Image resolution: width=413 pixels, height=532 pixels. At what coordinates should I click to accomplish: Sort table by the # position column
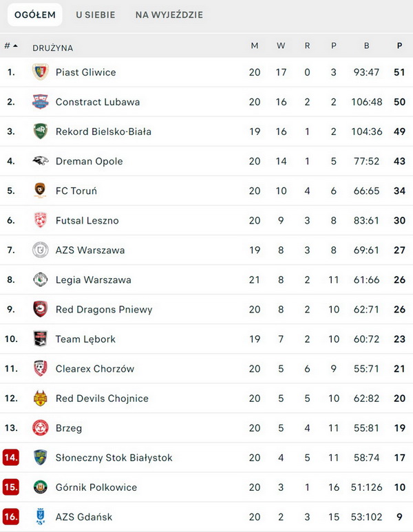(10, 46)
